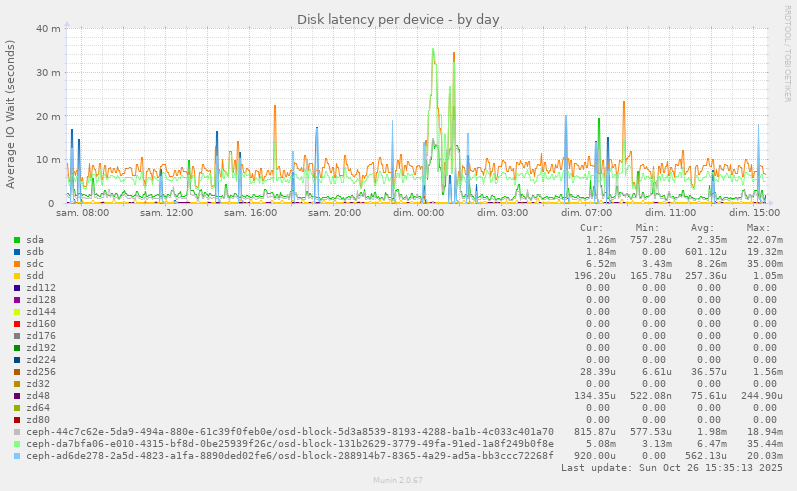Image resolution: width=797 pixels, height=491 pixels.
Task: Click the graph title 'Disk latency per device'
Action: coord(398,20)
